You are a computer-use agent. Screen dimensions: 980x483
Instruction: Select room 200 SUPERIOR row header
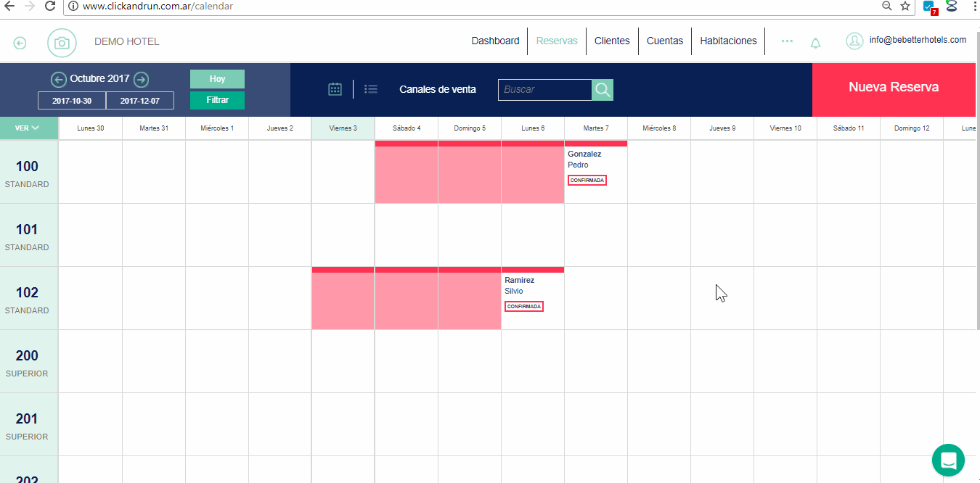point(28,362)
